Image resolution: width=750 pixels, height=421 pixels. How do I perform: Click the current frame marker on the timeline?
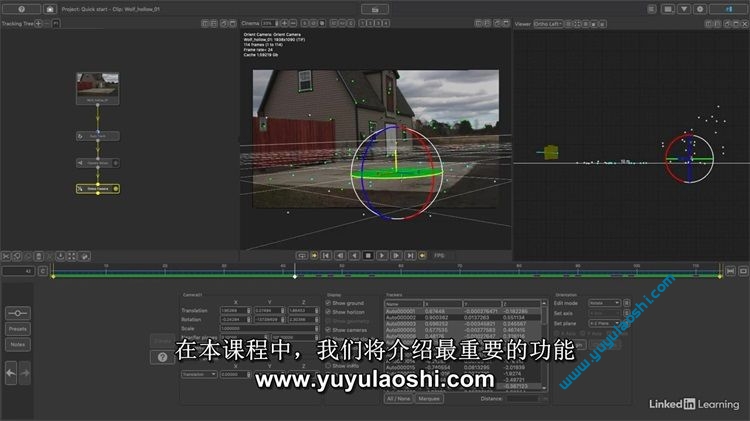pos(295,276)
